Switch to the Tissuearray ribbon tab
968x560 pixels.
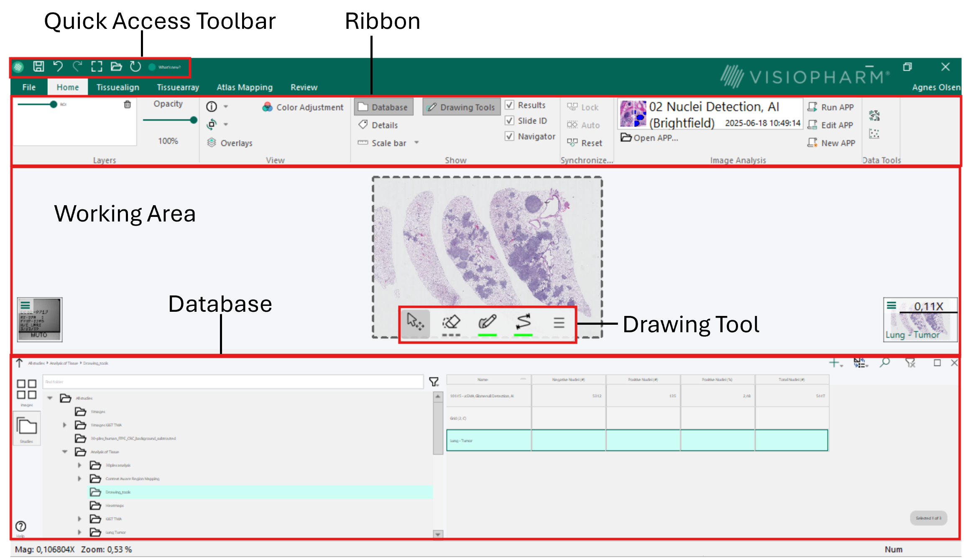pos(178,87)
